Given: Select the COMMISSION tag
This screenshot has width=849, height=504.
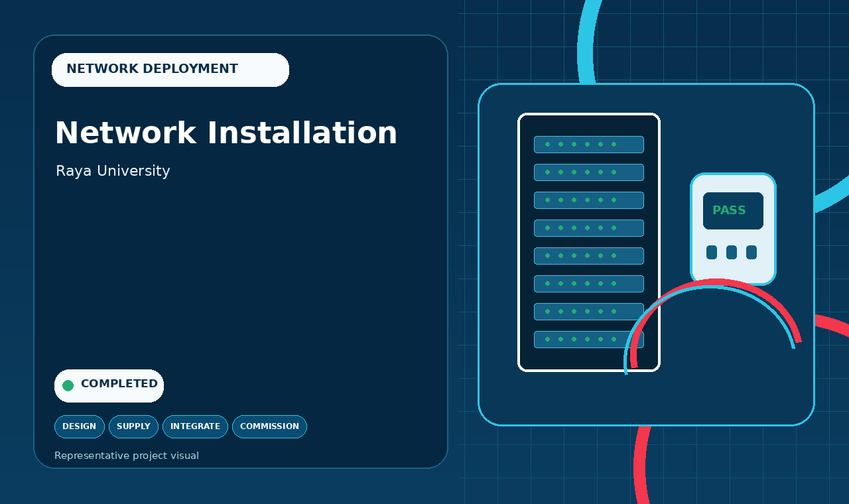Looking at the screenshot, I should 269,426.
